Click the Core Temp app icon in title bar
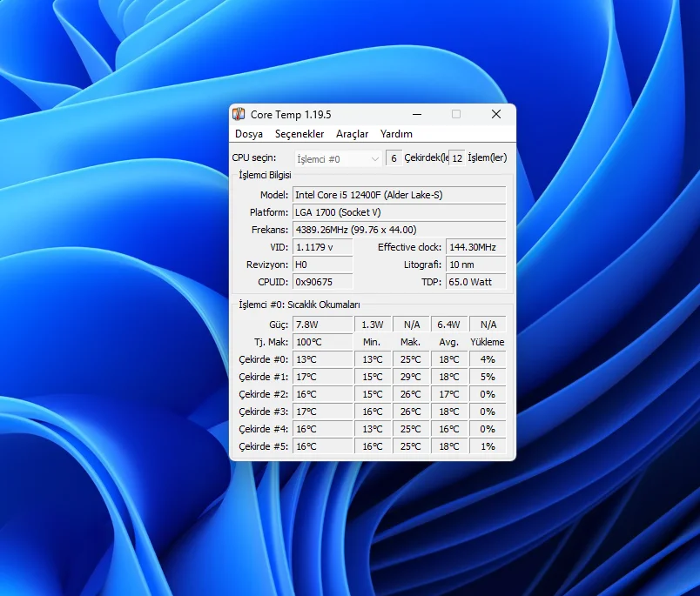Screen dimensions: 700x596 click(239, 114)
